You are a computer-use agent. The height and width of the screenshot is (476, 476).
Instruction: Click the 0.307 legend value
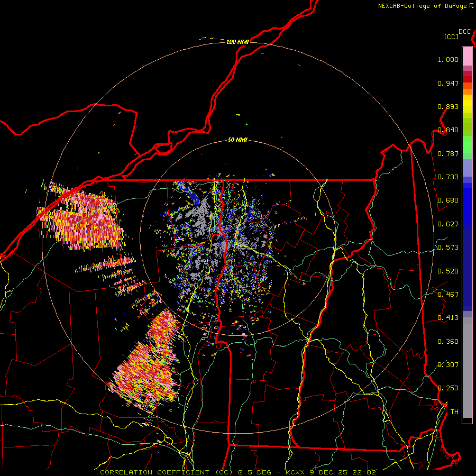point(448,365)
